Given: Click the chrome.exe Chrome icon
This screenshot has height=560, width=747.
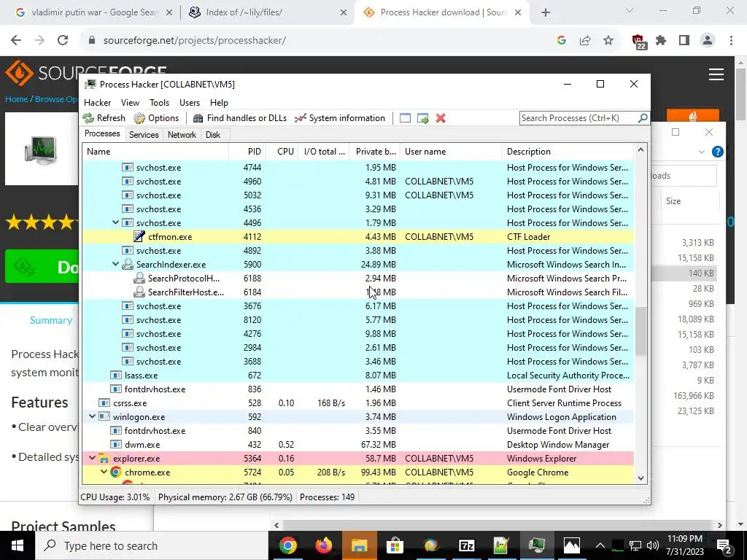Looking at the screenshot, I should 116,472.
